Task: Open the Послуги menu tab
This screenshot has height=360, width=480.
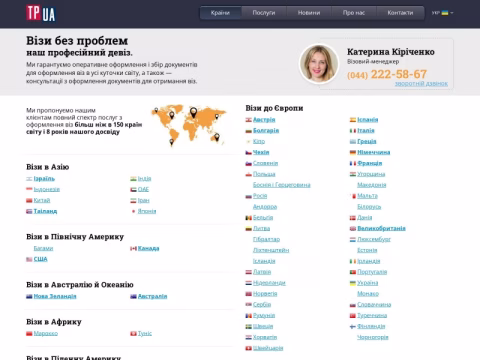Action: (x=264, y=13)
